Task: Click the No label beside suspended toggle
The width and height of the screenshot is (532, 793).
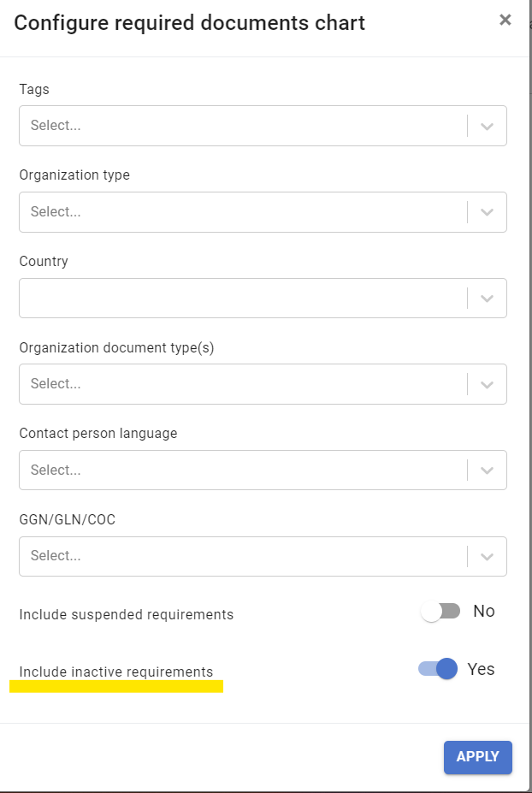Action: (483, 611)
